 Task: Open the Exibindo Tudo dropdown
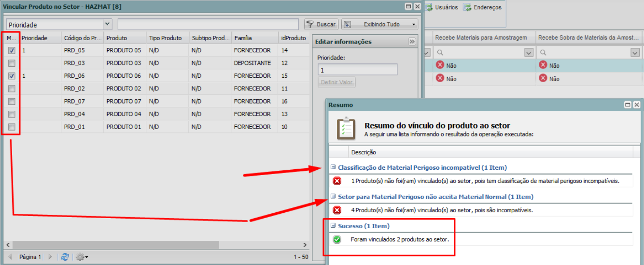[x=380, y=24]
